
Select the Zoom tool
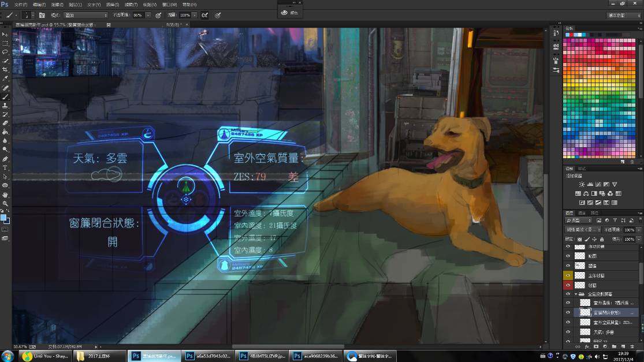pos(5,203)
